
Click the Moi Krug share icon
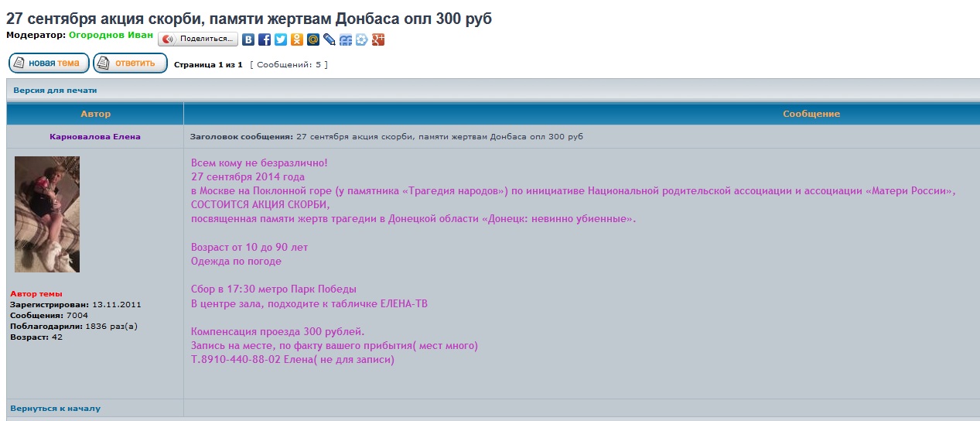[346, 39]
